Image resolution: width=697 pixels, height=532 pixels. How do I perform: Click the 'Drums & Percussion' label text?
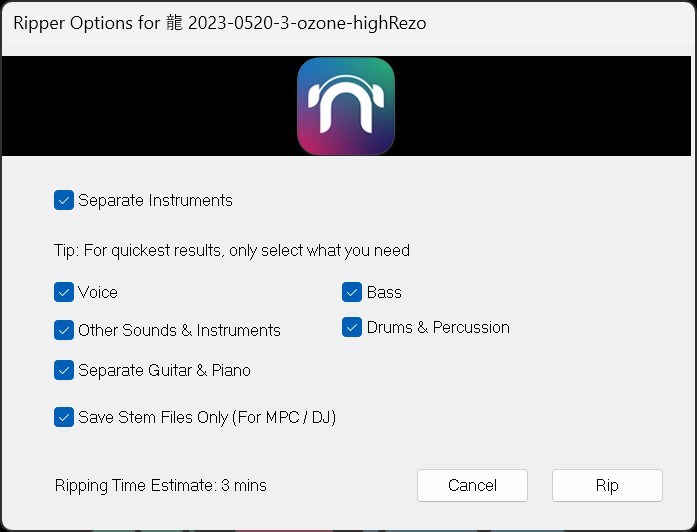(438, 327)
